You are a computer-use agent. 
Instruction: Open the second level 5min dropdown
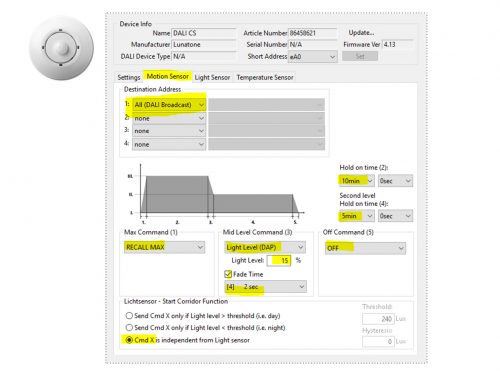pos(357,216)
